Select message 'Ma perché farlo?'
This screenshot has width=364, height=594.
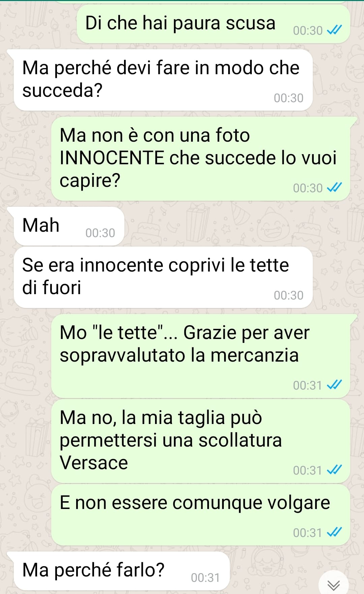[x=121, y=571]
